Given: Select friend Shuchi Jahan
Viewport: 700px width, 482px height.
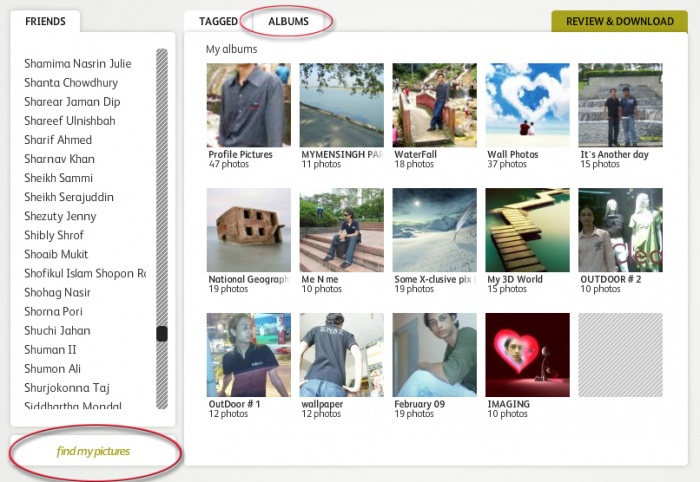Looking at the screenshot, I should pos(57,331).
